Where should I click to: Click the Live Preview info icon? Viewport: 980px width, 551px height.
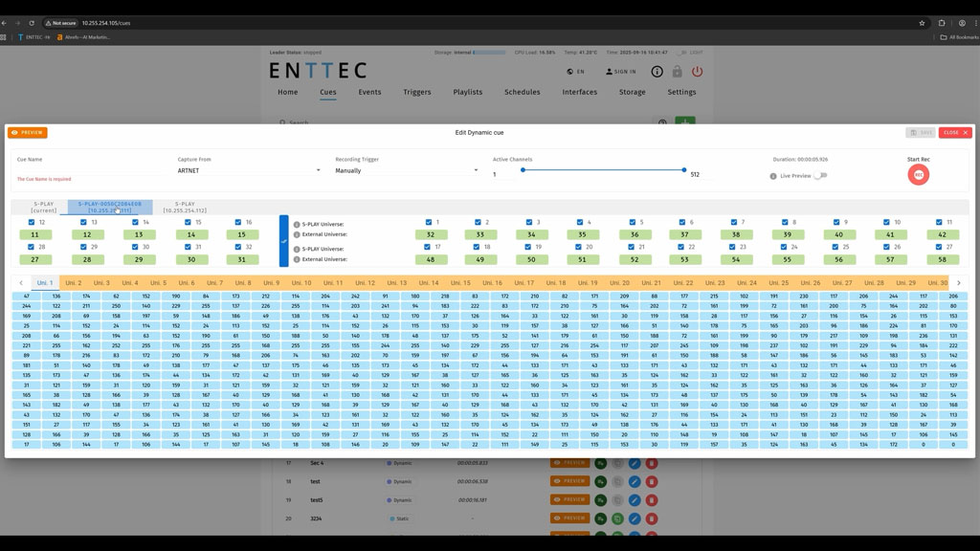tap(773, 176)
